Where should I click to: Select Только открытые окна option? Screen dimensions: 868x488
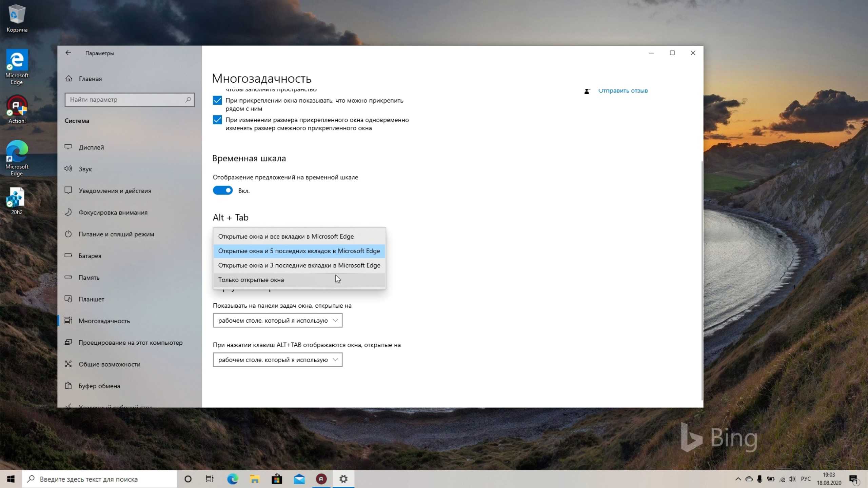pos(299,280)
